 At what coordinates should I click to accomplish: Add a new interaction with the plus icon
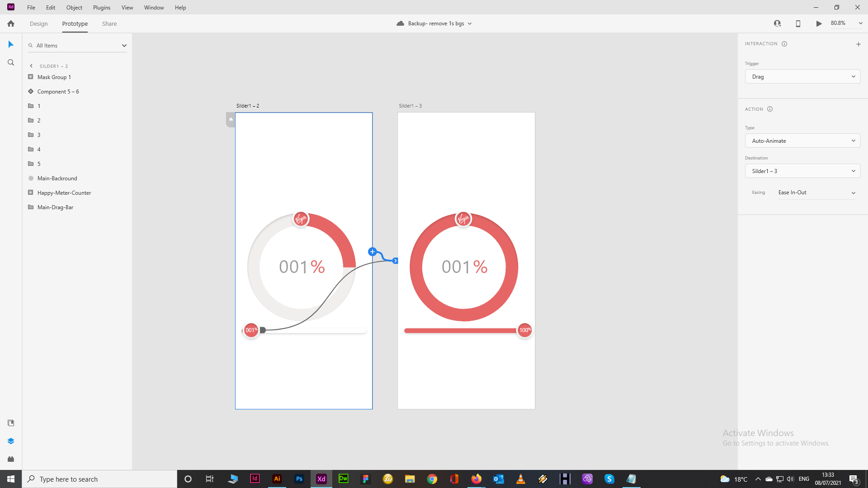[859, 44]
